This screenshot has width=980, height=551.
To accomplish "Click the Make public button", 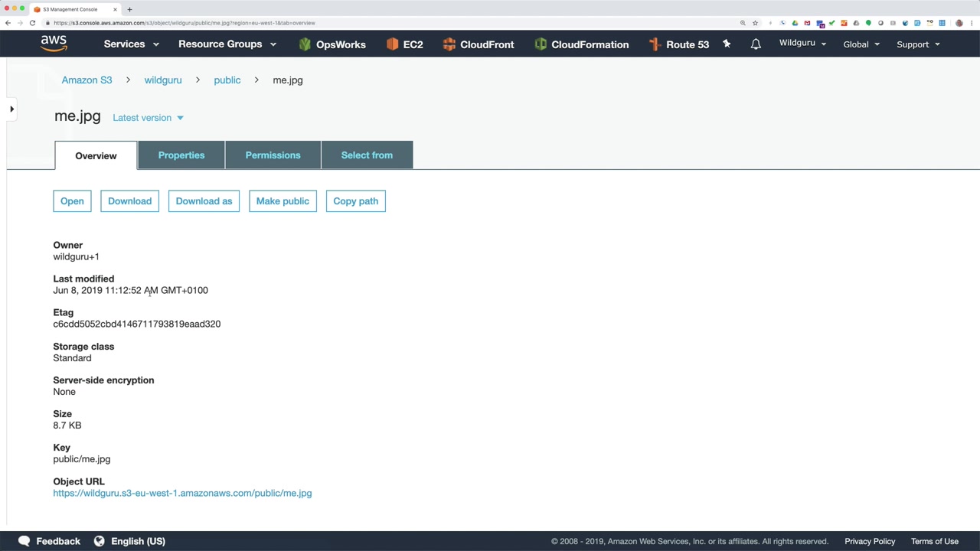I will point(283,201).
